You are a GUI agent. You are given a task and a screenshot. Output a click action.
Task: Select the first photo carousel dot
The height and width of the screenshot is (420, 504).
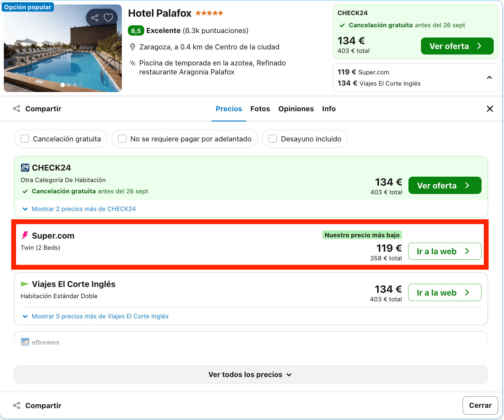[x=63, y=85]
